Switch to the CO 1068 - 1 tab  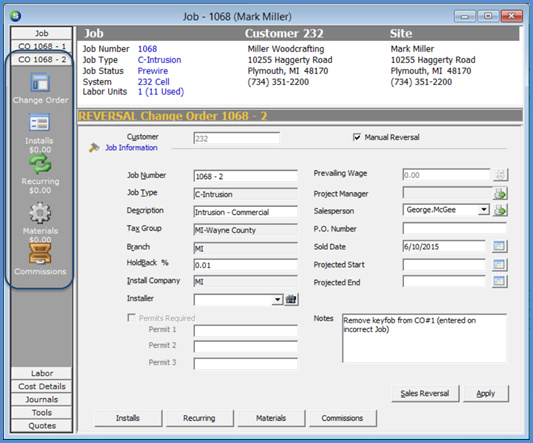(41, 46)
